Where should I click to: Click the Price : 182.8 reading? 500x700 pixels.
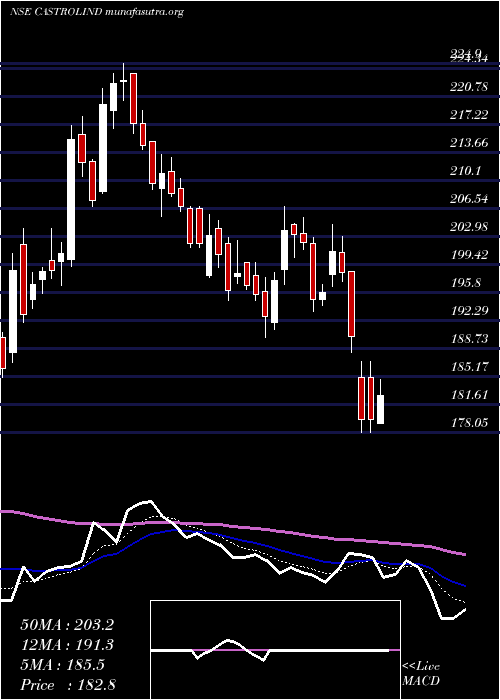coord(68,685)
